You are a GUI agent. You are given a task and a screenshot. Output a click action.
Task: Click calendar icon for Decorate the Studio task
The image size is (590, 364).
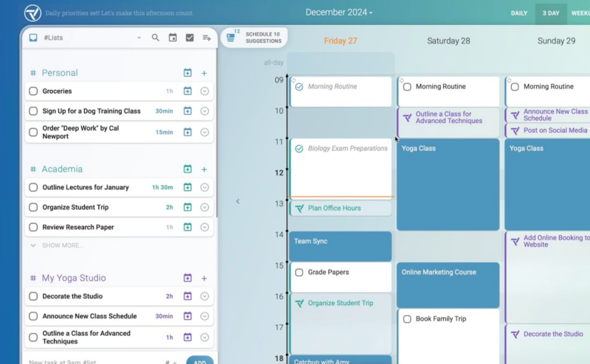(187, 296)
